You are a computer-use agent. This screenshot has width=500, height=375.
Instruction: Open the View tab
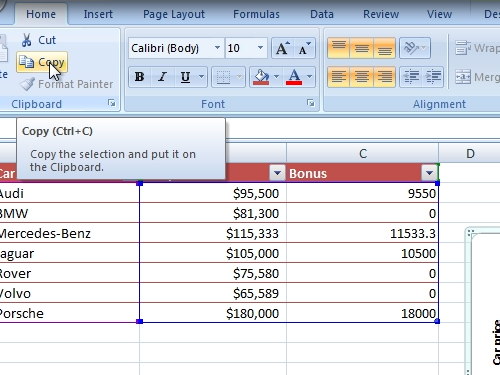(x=439, y=14)
